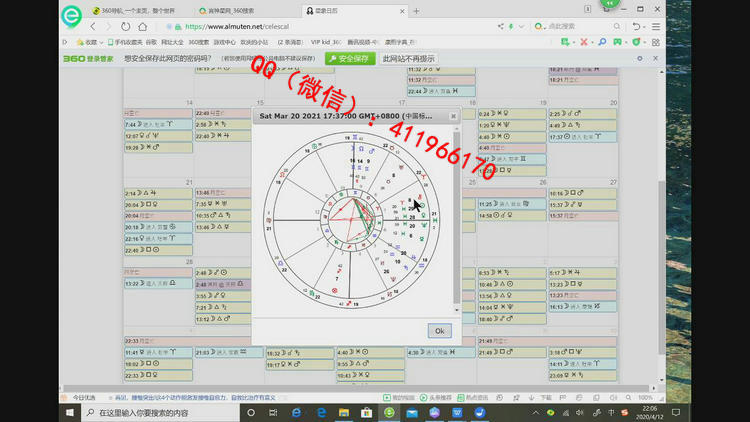
Task: Close the astrology chart popup
Action: pyautogui.click(x=453, y=116)
